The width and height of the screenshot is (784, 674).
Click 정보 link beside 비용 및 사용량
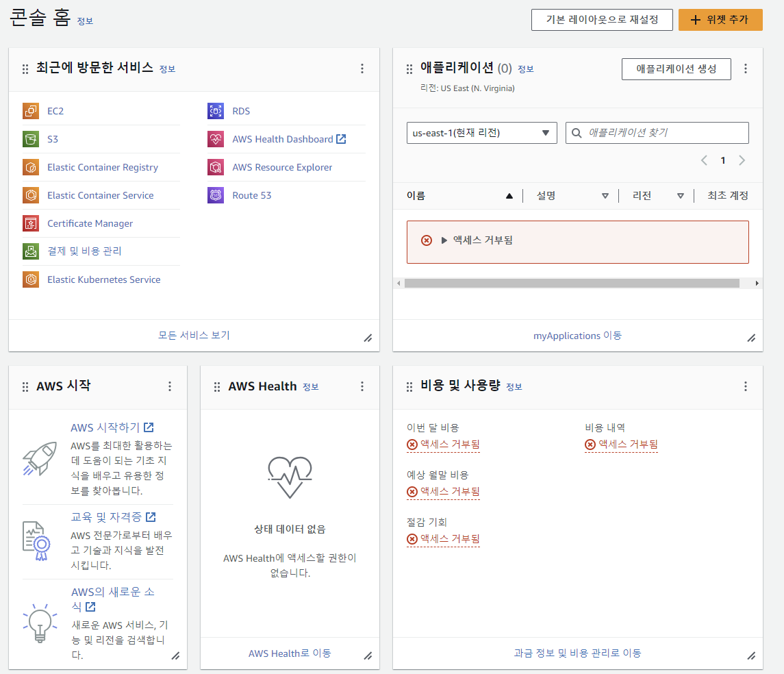pyautogui.click(x=514, y=386)
